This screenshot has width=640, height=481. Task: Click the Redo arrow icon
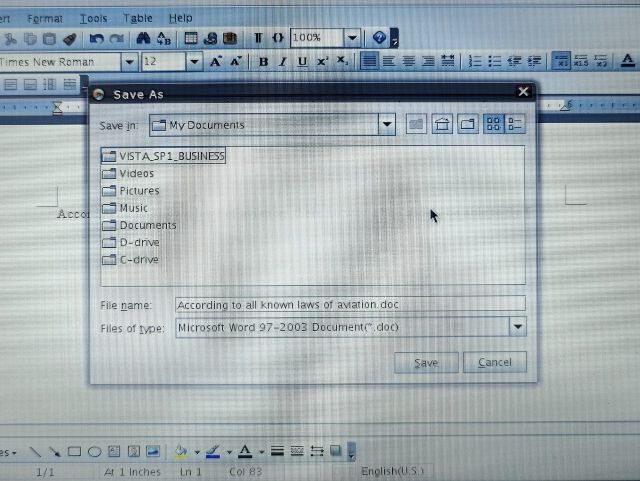pyautogui.click(x=117, y=39)
